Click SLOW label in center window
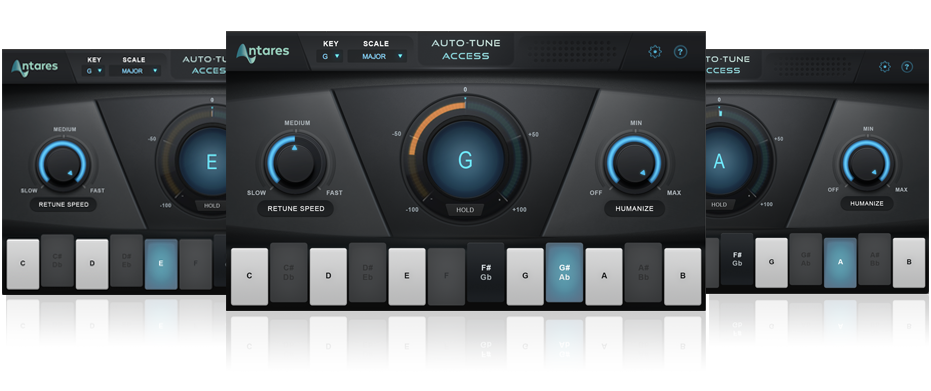Screen dimensions: 931x391 tap(256, 193)
